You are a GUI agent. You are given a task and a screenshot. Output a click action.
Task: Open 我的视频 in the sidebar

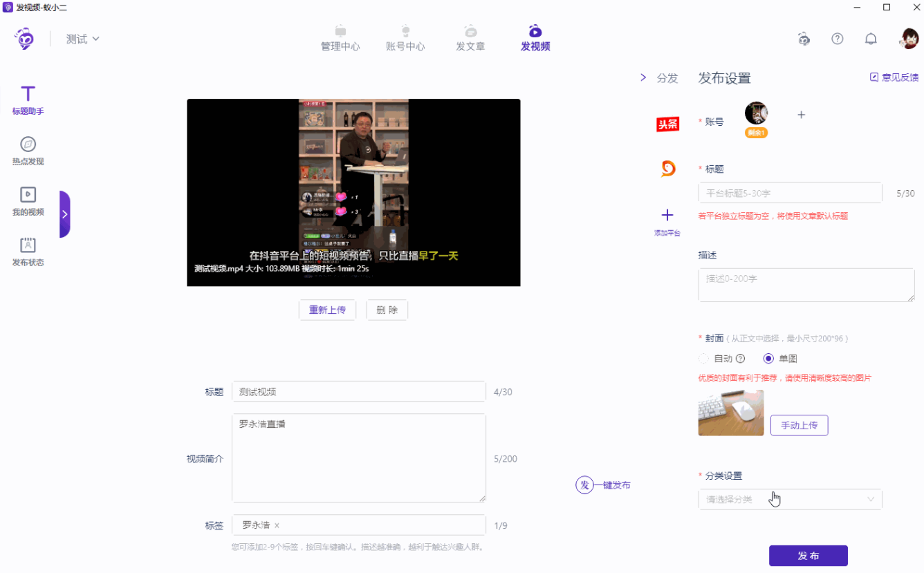click(28, 201)
